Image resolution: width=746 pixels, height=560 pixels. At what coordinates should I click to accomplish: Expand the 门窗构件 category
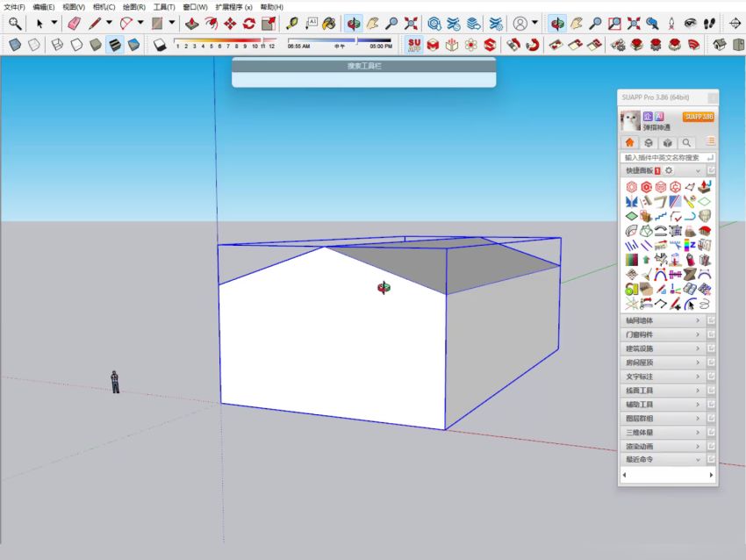pyautogui.click(x=663, y=334)
